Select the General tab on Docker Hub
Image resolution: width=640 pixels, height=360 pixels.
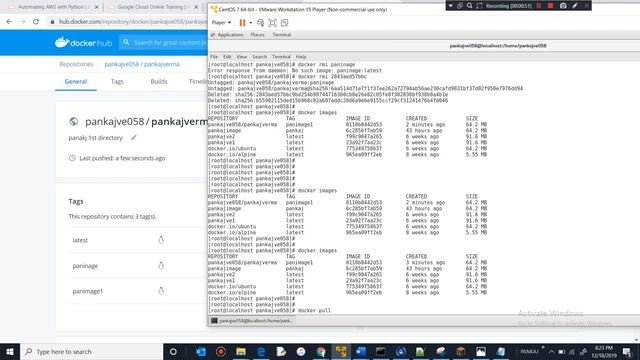76,82
